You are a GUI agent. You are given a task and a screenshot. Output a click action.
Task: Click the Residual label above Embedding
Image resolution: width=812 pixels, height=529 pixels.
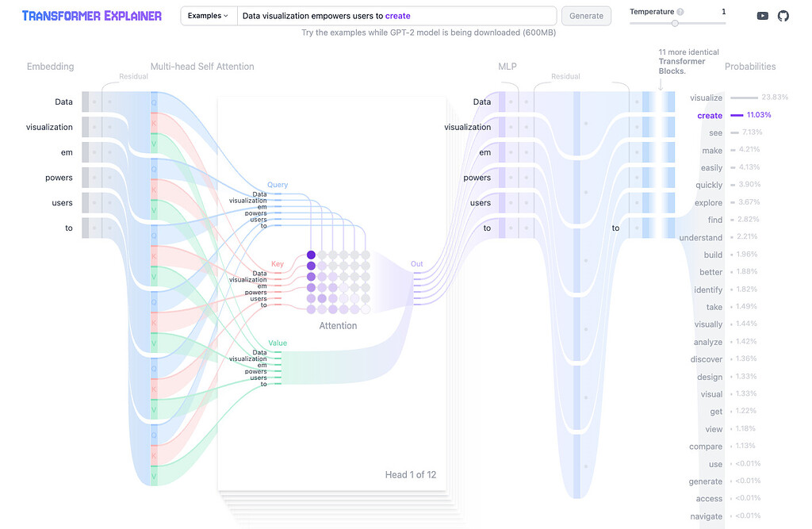pos(133,76)
